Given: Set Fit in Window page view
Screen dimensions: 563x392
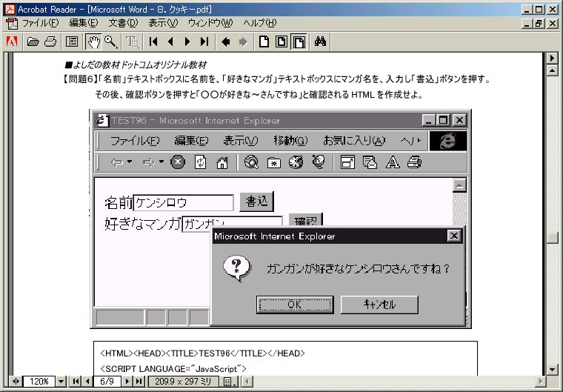Looking at the screenshot, I should [x=281, y=41].
